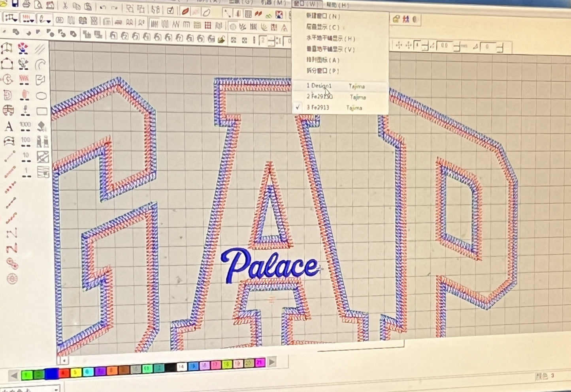
Task: Select the ellipse shape tool
Action: 41,96
